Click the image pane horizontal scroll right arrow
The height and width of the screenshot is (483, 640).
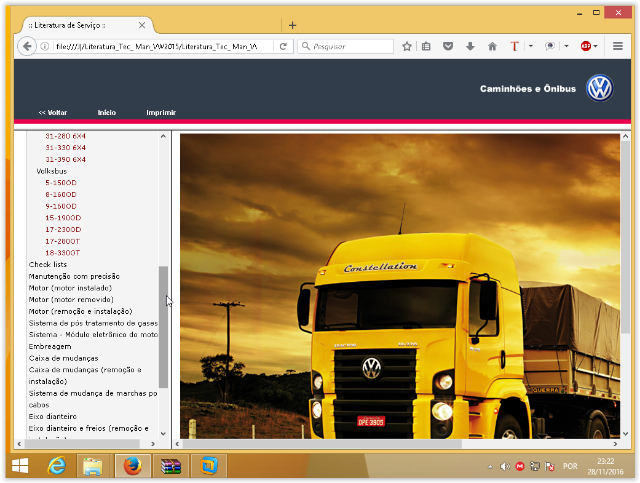click(x=615, y=444)
